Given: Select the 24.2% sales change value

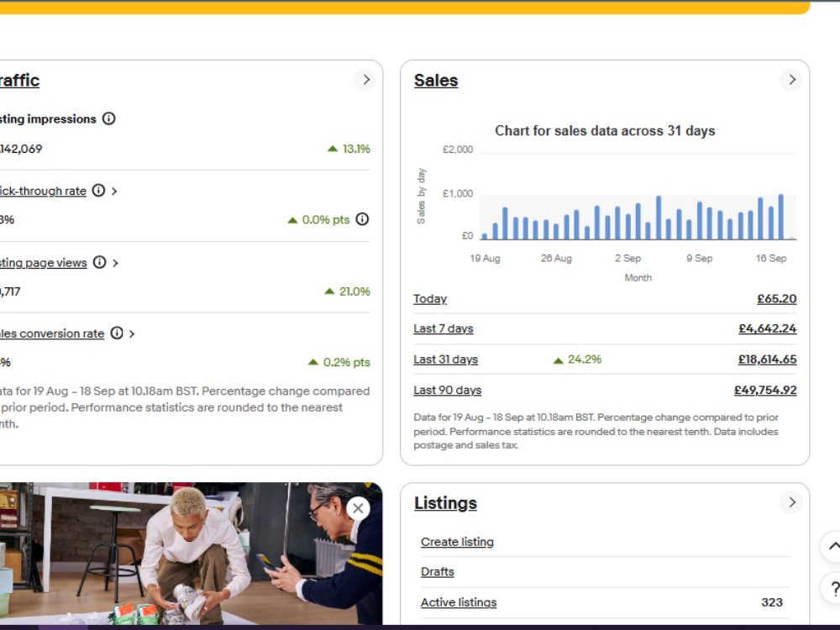Looking at the screenshot, I should coord(585,359).
